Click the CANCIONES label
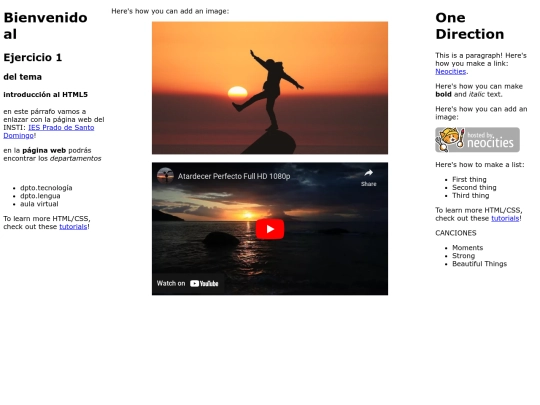Screen dimensions: 540x405 click(456, 233)
